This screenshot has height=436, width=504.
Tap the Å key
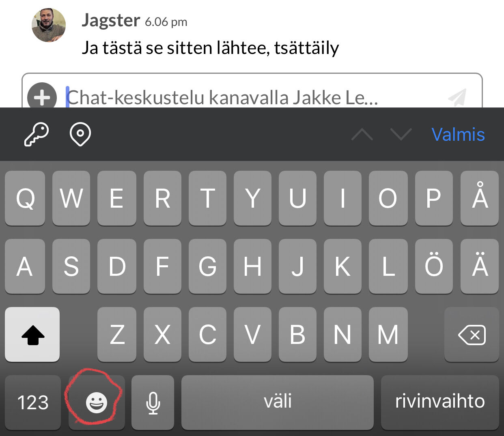[480, 198]
